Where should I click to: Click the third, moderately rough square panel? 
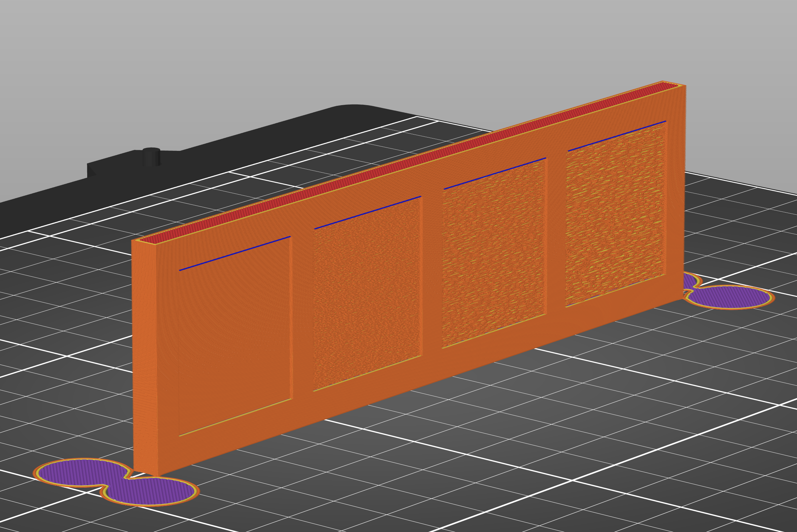pyautogui.click(x=494, y=253)
